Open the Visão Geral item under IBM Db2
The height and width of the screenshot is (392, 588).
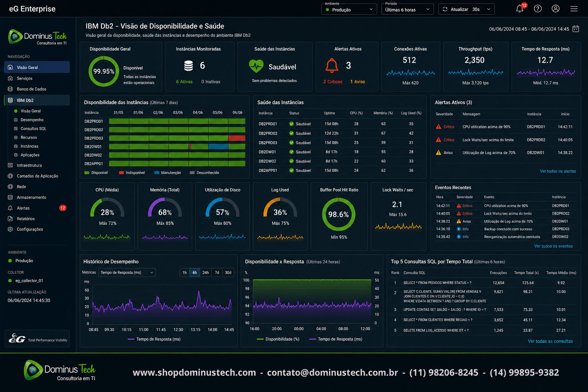(31, 111)
